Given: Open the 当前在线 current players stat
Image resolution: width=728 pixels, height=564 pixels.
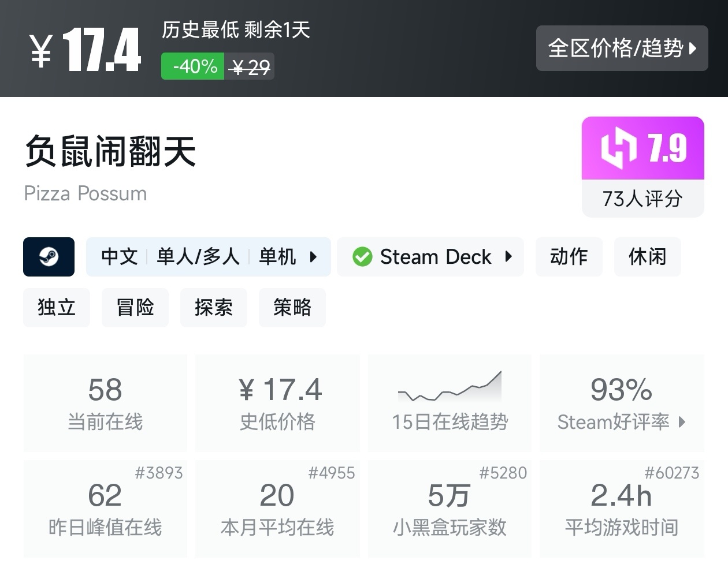Looking at the screenshot, I should point(105,403).
